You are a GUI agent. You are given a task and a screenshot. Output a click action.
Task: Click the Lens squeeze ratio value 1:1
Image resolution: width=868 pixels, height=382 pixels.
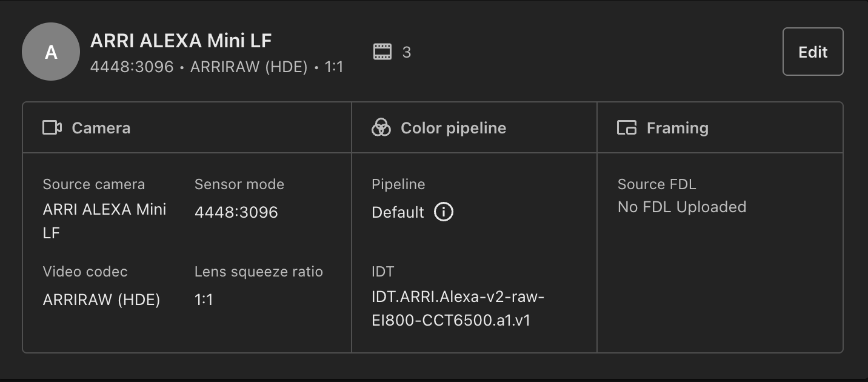(204, 300)
